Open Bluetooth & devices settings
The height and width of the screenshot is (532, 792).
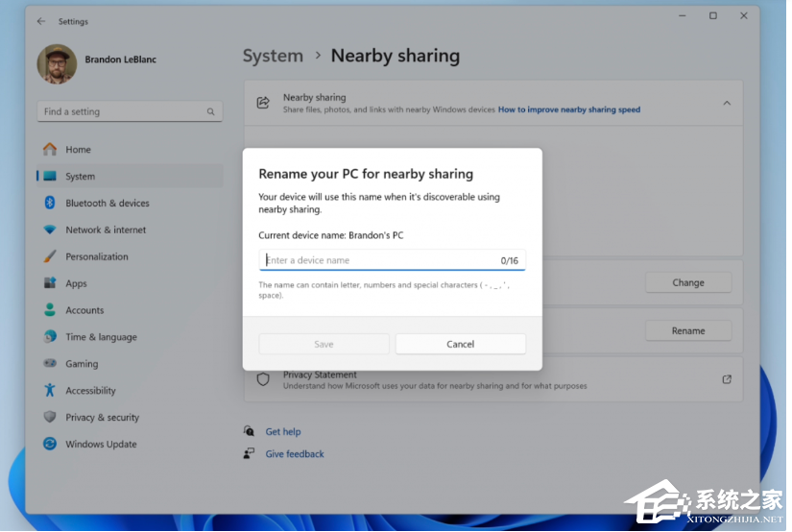point(107,204)
